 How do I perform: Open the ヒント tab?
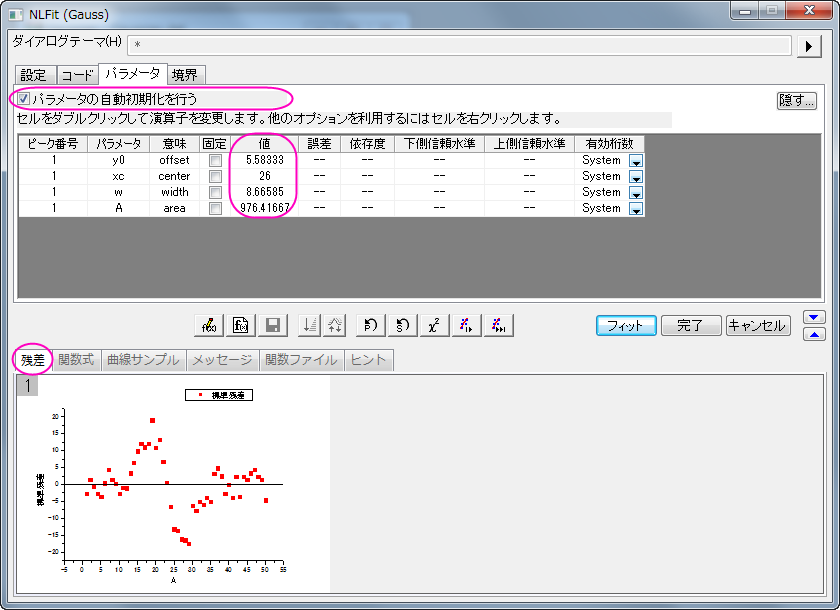(369, 360)
